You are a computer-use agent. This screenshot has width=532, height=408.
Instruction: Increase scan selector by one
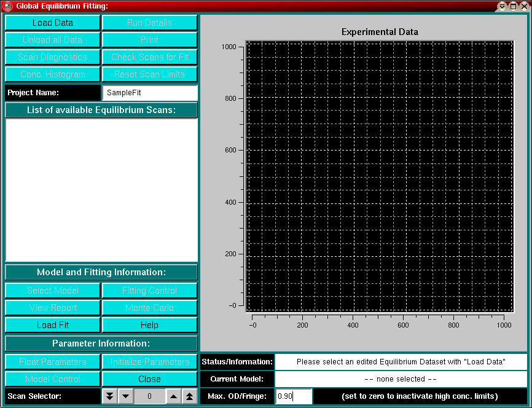pyautogui.click(x=173, y=396)
